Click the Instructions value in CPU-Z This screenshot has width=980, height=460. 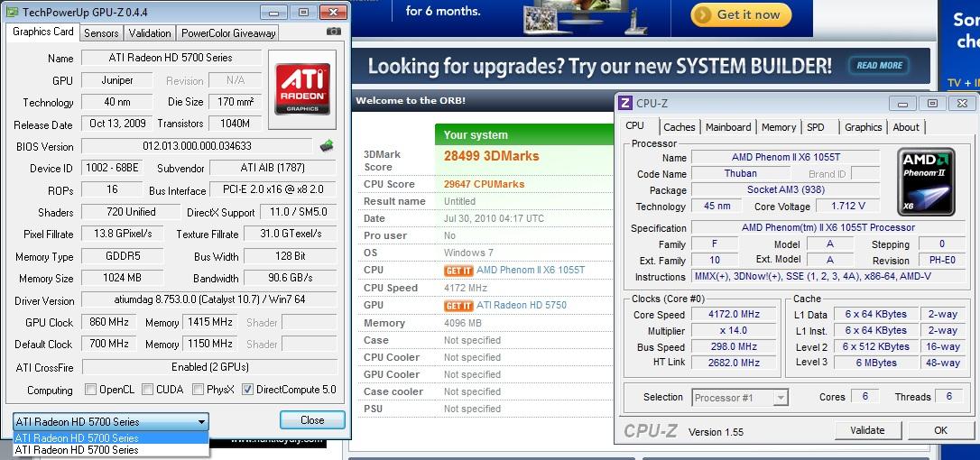tap(828, 277)
